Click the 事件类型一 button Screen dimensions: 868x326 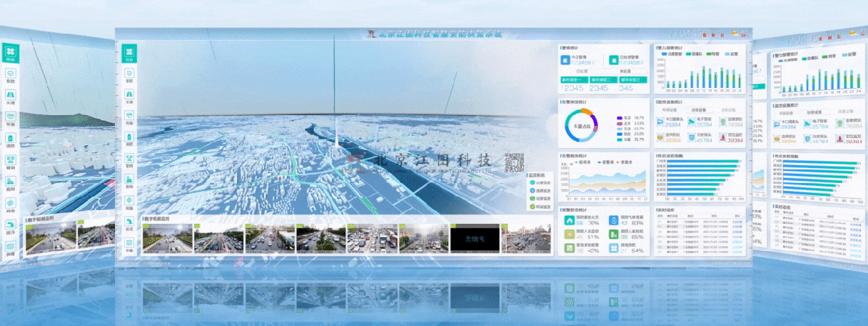(573, 80)
